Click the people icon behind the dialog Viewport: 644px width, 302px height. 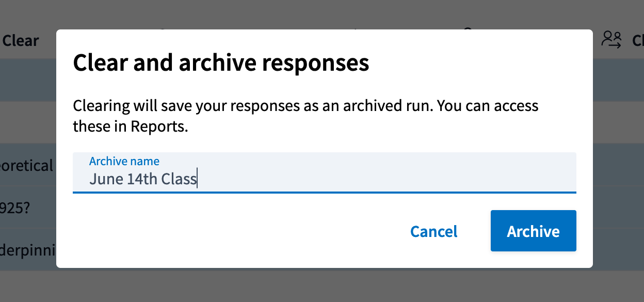611,40
